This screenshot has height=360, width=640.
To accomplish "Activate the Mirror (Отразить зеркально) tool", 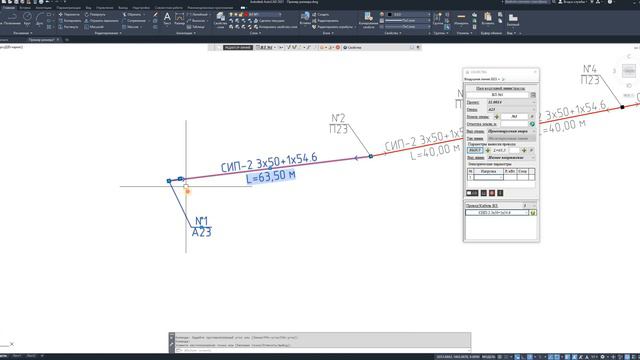I will (101, 20).
